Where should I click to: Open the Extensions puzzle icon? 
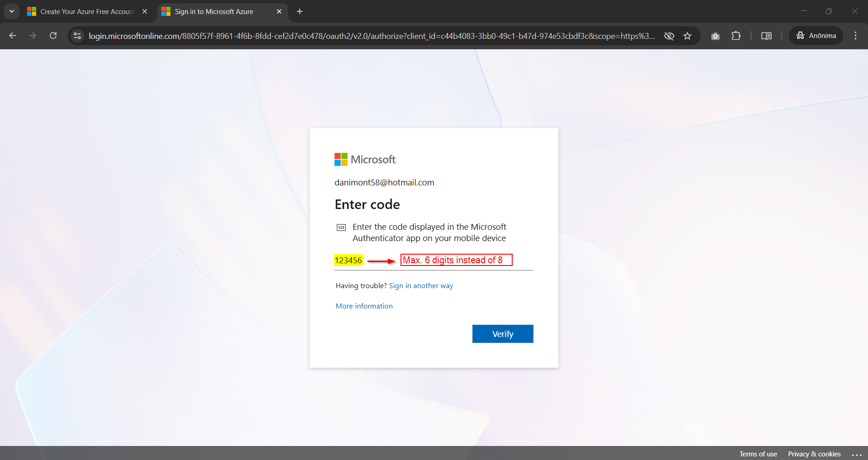(x=736, y=36)
